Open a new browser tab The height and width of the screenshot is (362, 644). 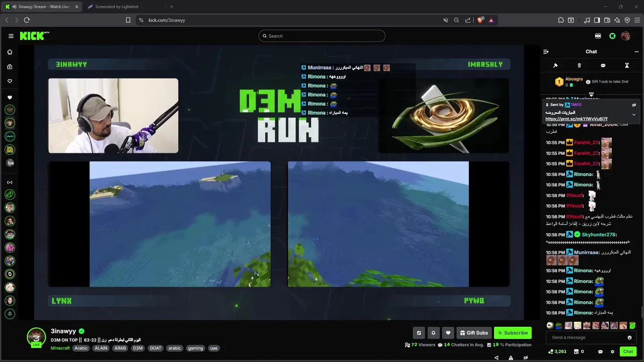[172, 7]
